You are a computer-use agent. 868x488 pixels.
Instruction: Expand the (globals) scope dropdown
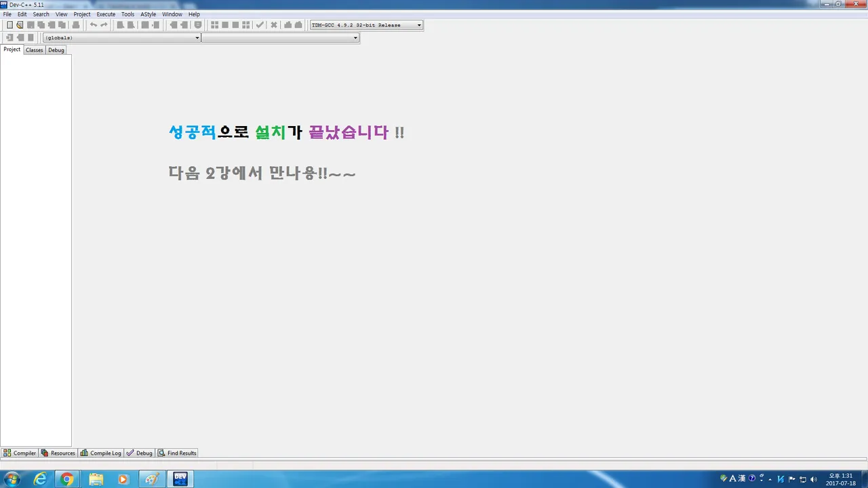click(122, 38)
